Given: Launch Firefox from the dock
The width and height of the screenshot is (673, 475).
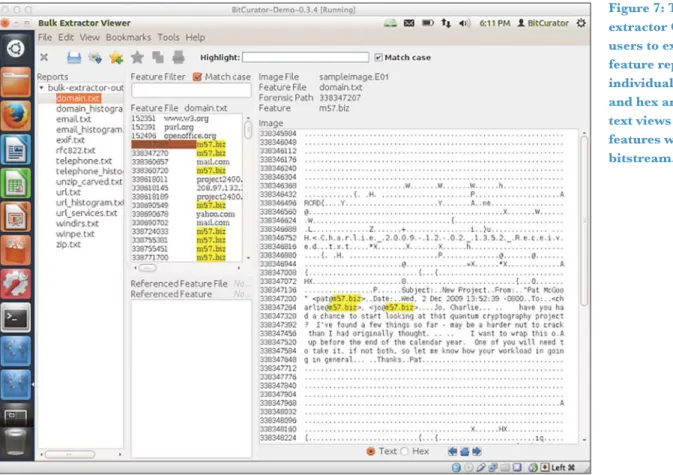Looking at the screenshot, I should coord(16,115).
